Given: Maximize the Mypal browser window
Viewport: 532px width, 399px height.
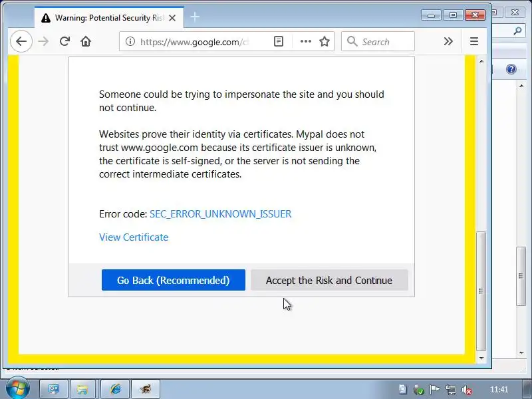Looking at the screenshot, I should pyautogui.click(x=453, y=15).
